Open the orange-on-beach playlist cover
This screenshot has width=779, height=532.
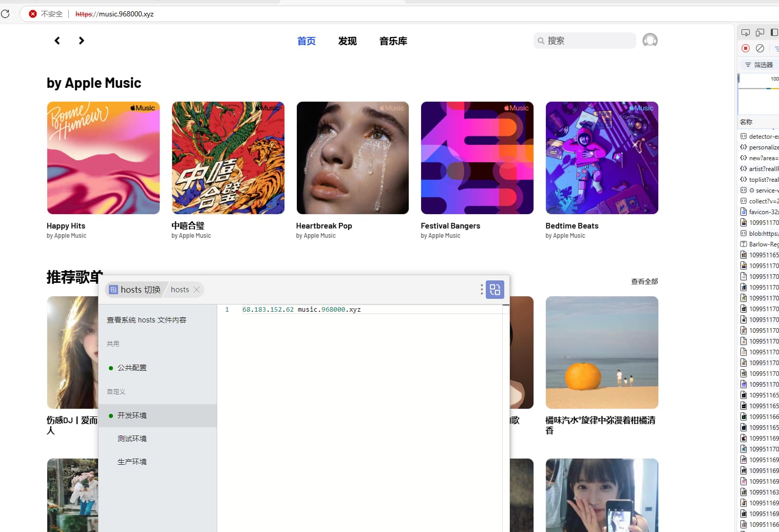tap(602, 352)
